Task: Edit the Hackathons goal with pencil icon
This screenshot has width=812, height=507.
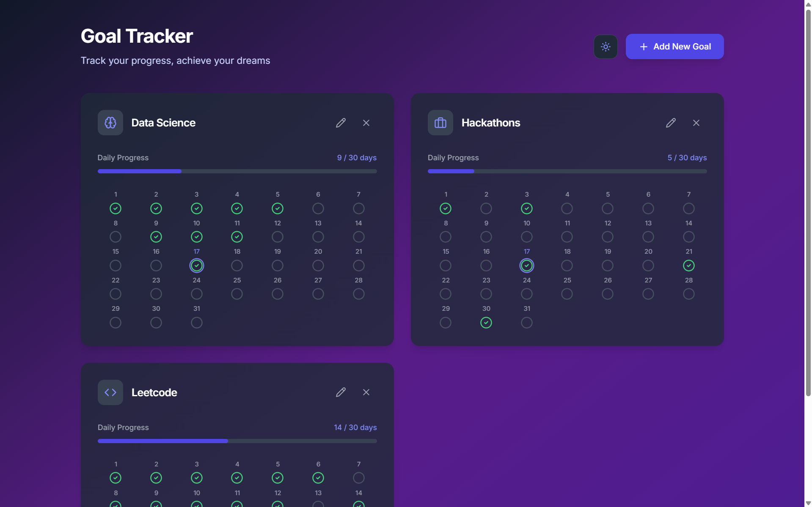Action: pyautogui.click(x=671, y=123)
